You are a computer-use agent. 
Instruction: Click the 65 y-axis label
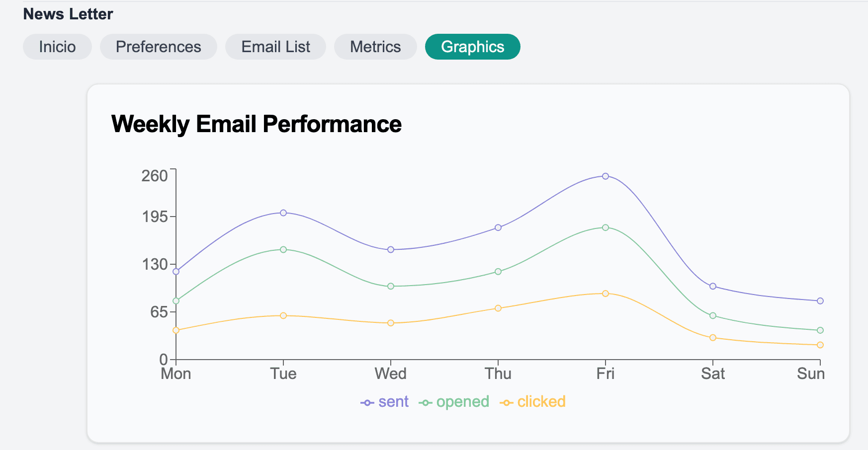tap(159, 312)
